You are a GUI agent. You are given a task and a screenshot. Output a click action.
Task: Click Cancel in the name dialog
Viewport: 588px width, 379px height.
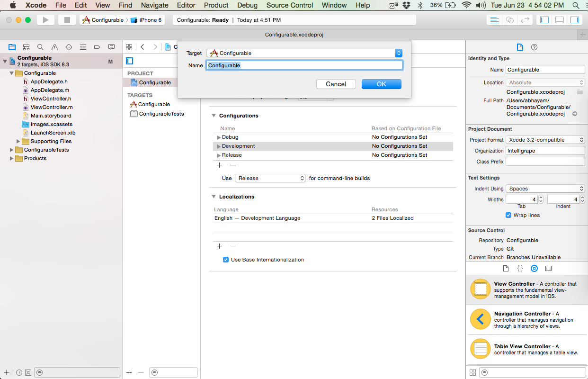336,84
